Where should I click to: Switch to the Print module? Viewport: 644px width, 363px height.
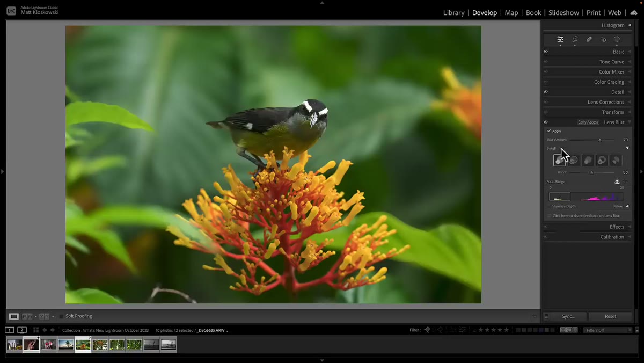(594, 13)
